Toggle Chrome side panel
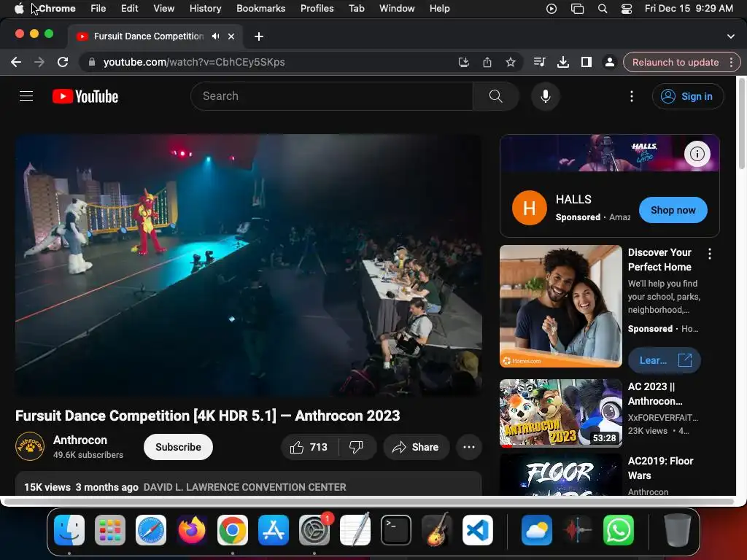 click(x=586, y=63)
